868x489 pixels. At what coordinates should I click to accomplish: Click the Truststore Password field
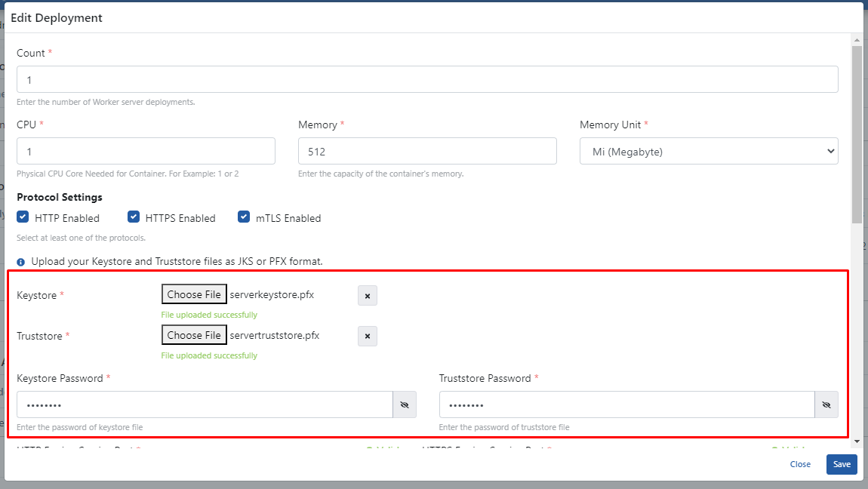click(626, 405)
